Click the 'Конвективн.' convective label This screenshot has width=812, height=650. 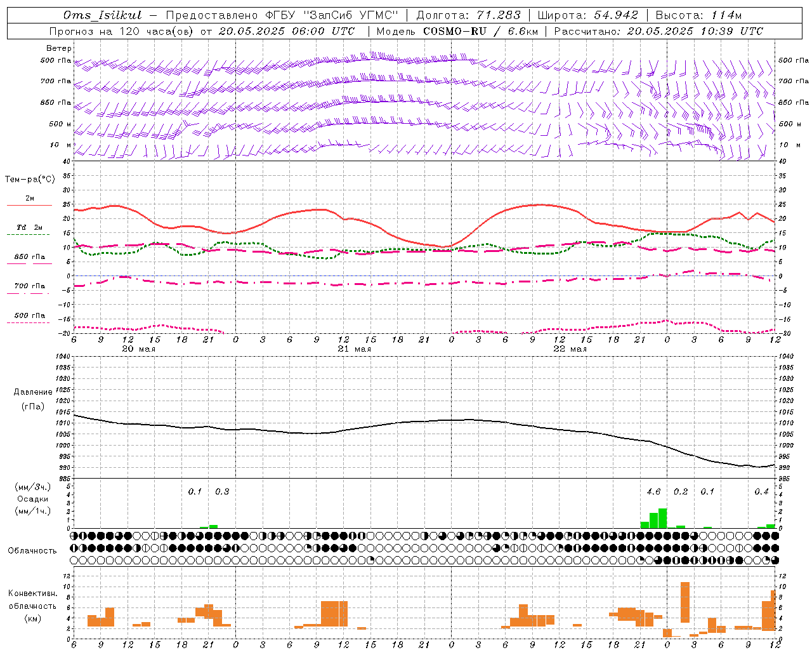tap(32, 594)
